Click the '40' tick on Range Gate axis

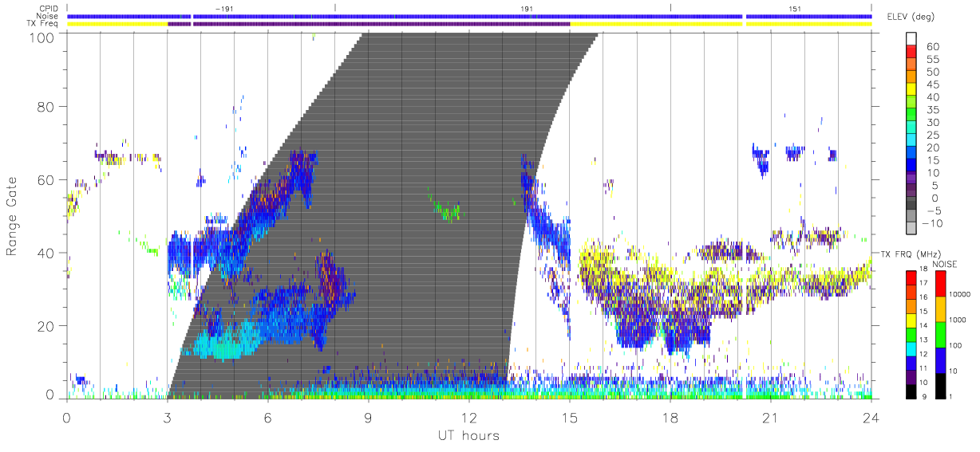pyautogui.click(x=46, y=253)
